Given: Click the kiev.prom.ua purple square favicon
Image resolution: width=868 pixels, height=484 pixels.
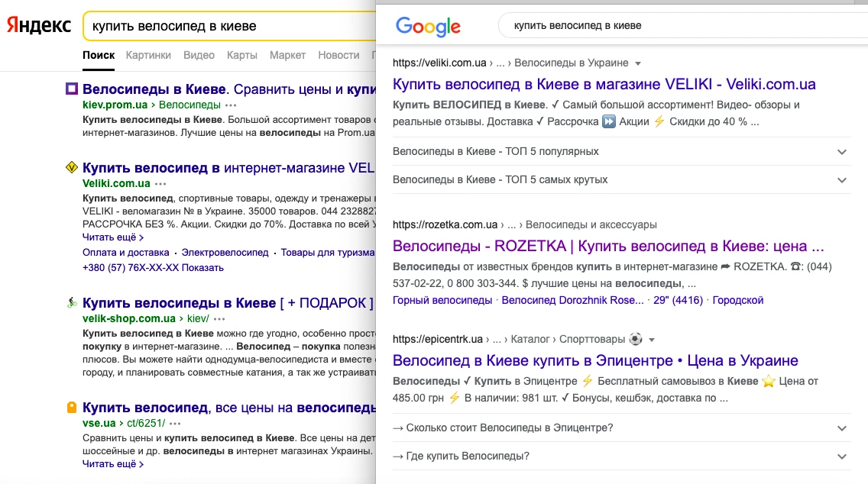Looking at the screenshot, I should pyautogui.click(x=71, y=89).
